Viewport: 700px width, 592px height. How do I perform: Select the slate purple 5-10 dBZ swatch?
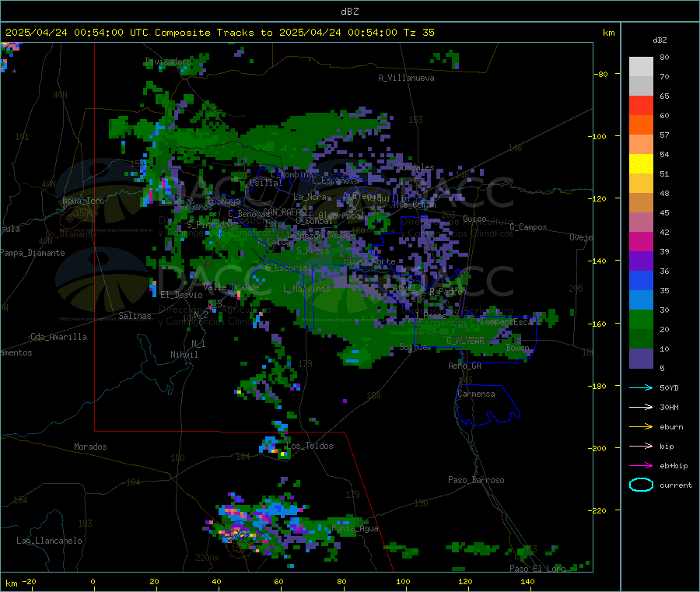coord(641,359)
